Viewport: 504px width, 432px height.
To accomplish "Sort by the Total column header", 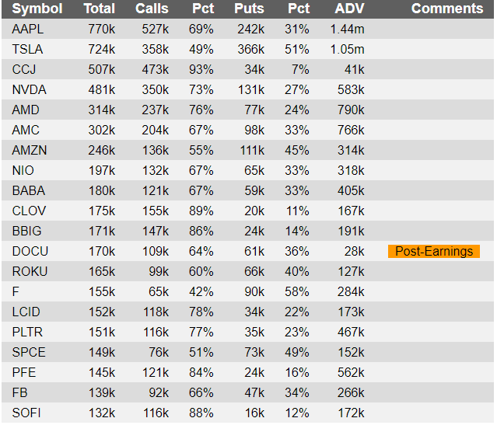I will [x=100, y=9].
